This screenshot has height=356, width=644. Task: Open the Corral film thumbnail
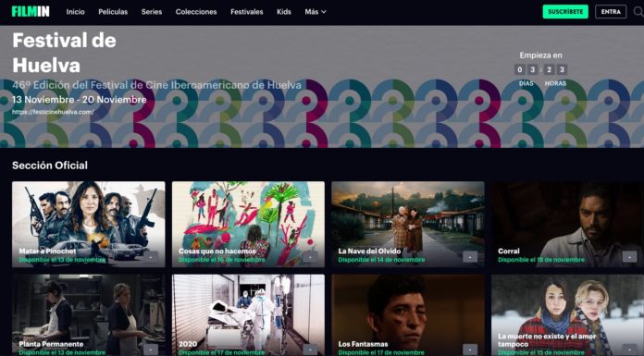pos(567,224)
